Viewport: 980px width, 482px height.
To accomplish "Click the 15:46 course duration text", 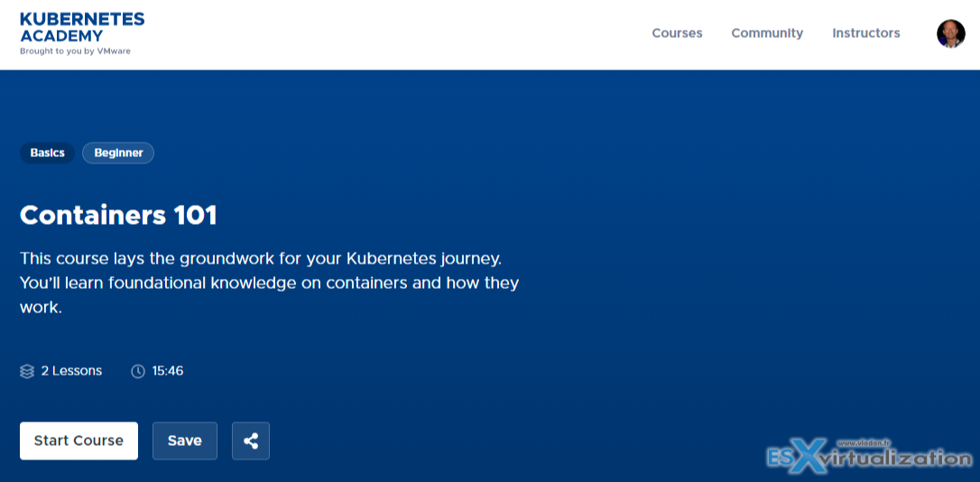I will 168,371.
